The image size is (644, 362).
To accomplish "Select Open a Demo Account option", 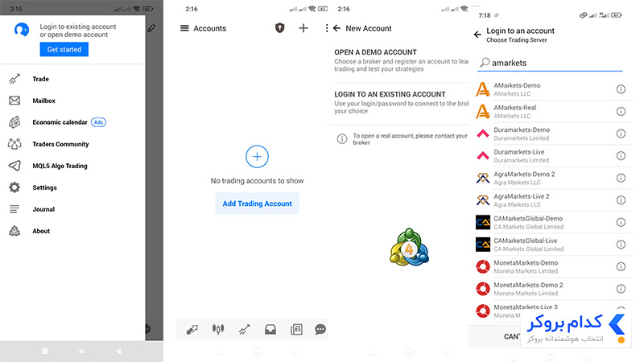I will [398, 60].
